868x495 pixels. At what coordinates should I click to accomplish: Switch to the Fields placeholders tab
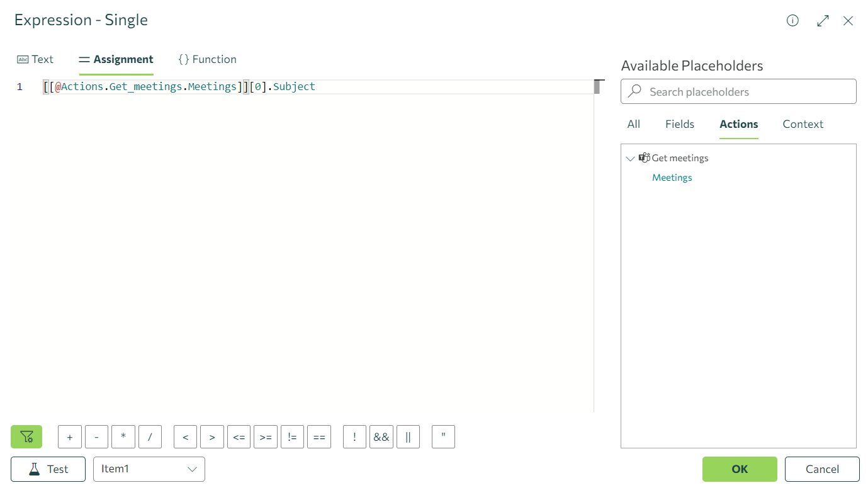(x=680, y=124)
